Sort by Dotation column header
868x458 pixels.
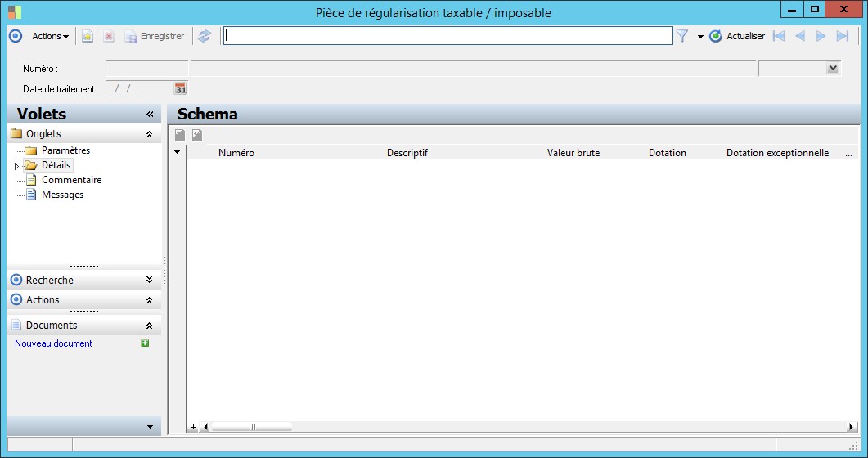[668, 153]
